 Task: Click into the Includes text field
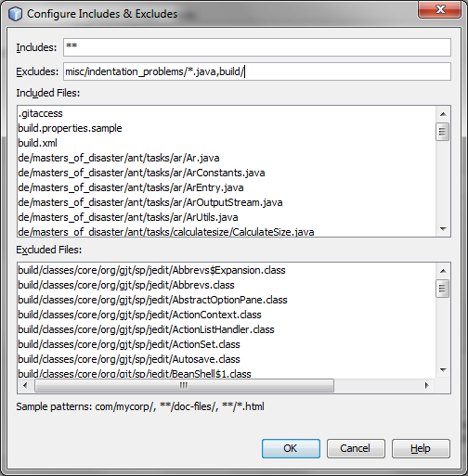tap(257, 47)
